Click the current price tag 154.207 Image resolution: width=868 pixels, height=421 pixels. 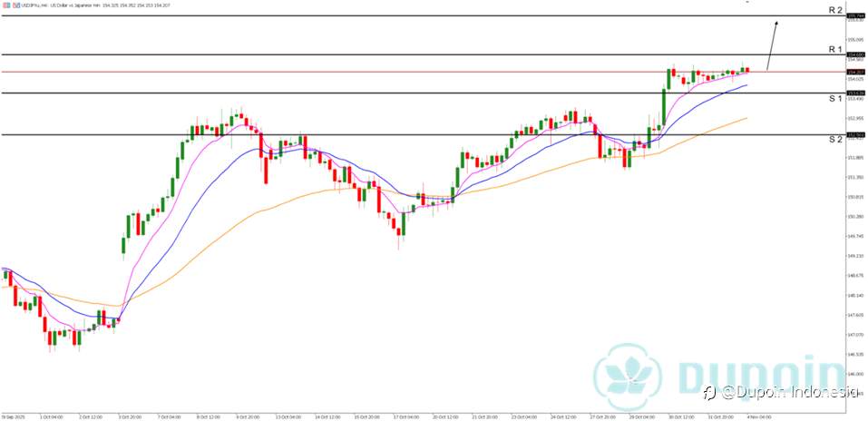click(856, 72)
